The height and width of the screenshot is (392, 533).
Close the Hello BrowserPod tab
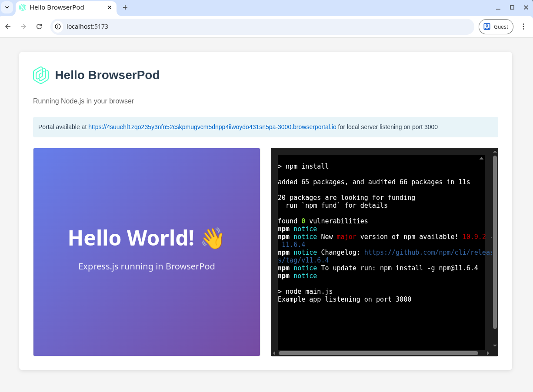click(x=110, y=7)
